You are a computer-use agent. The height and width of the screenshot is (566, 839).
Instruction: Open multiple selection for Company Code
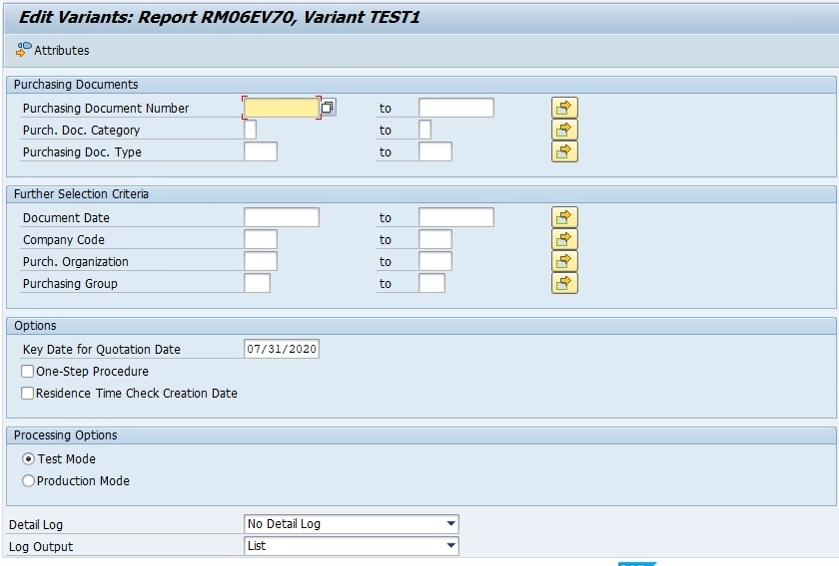(565, 240)
